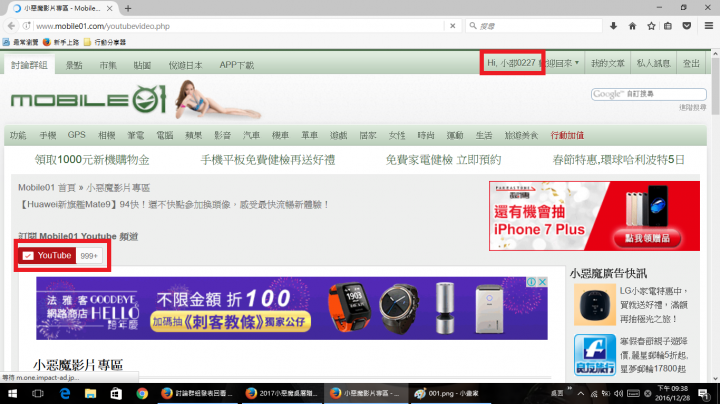Screen dimensions: 720x404
Task: Click the 999+ subscriber count
Action: pyautogui.click(x=89, y=256)
